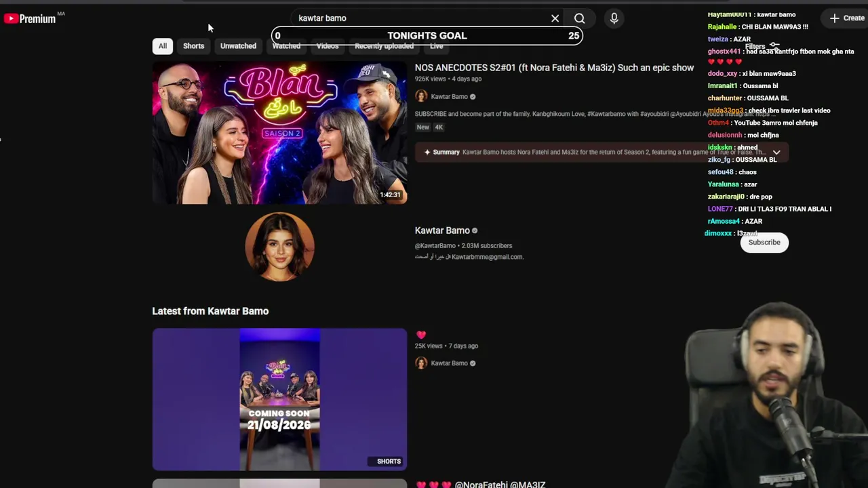The height and width of the screenshot is (488, 868).
Task: Click the "25K views • 7 days ago" text
Action: [446, 346]
